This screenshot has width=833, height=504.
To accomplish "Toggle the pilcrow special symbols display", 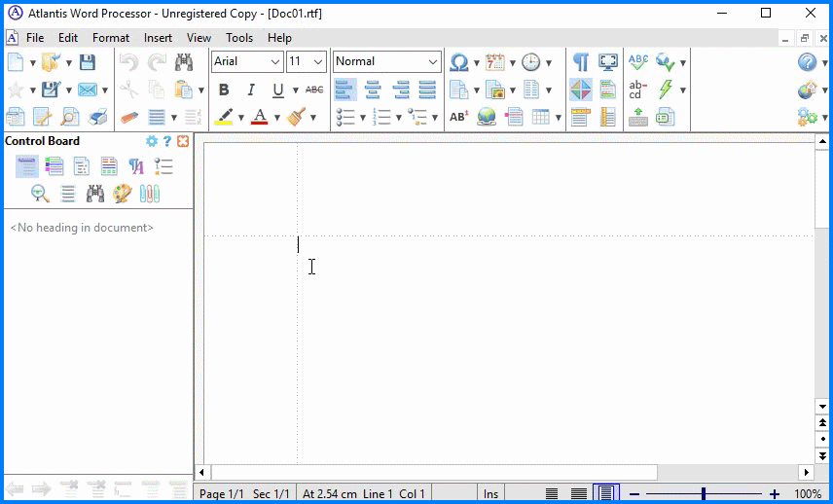I will [581, 62].
